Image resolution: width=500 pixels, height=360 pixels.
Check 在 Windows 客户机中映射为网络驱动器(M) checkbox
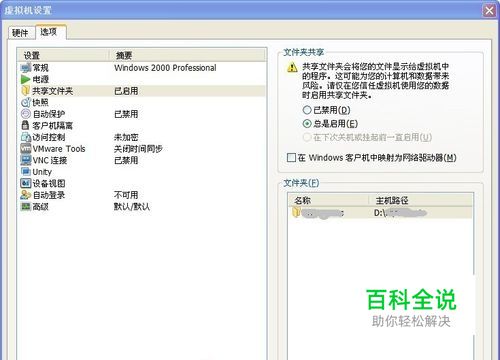pyautogui.click(x=291, y=157)
